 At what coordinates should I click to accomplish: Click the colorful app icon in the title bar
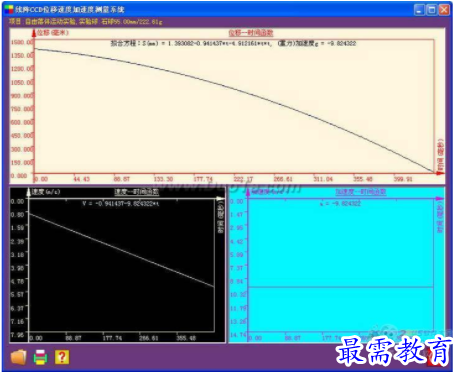click(x=9, y=9)
